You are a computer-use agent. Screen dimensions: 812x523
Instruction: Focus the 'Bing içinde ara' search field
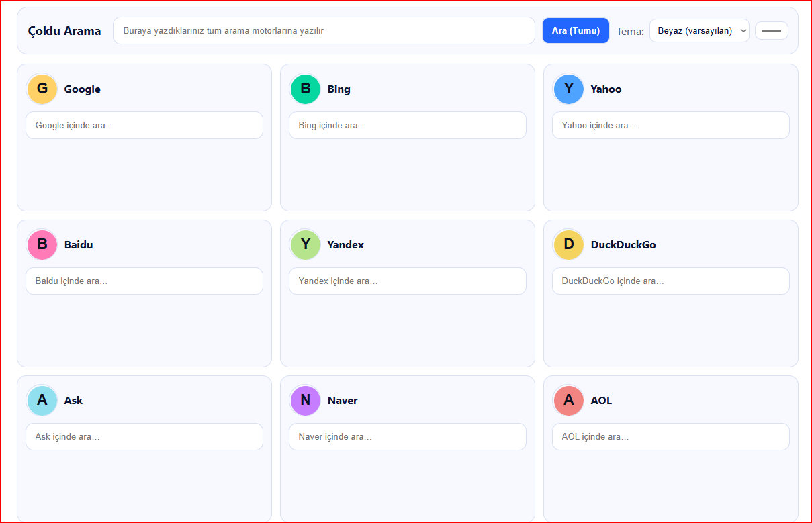(408, 126)
